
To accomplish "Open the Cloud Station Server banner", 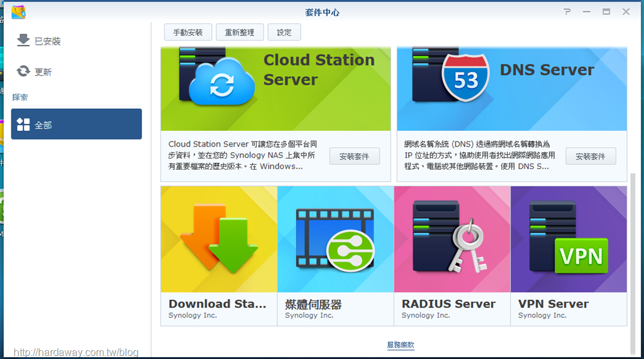I will click(x=275, y=89).
